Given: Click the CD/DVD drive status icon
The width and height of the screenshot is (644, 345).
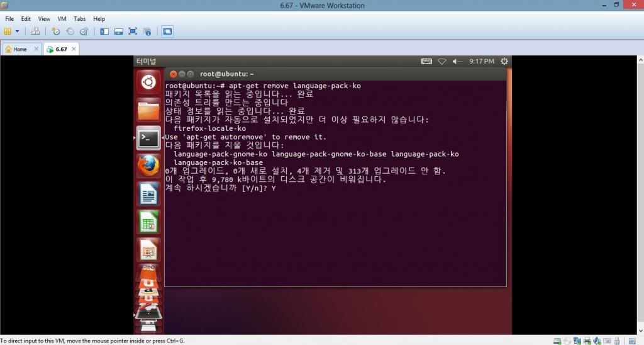Looking at the screenshot, I should tap(567, 341).
